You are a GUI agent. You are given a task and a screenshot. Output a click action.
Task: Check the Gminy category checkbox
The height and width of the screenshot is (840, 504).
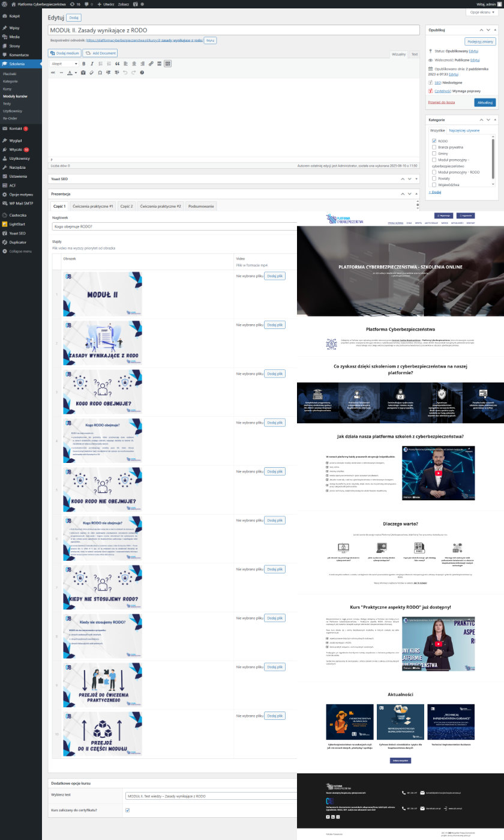point(433,153)
